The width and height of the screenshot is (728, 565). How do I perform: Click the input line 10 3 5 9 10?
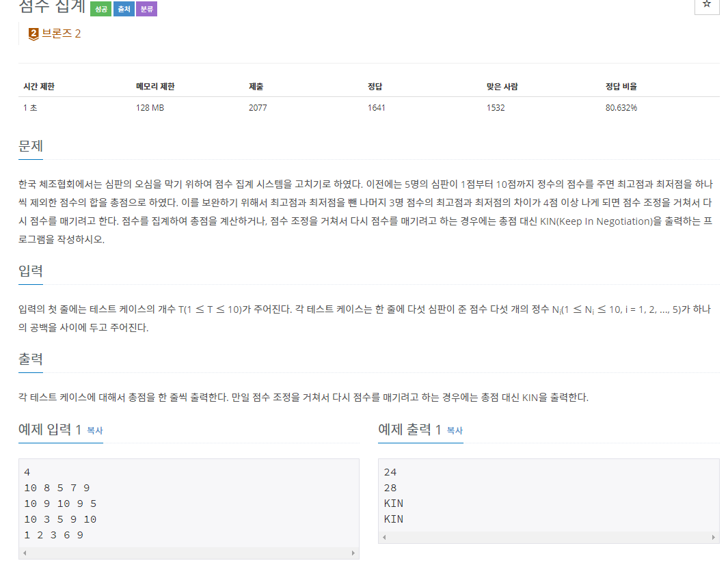(60, 519)
